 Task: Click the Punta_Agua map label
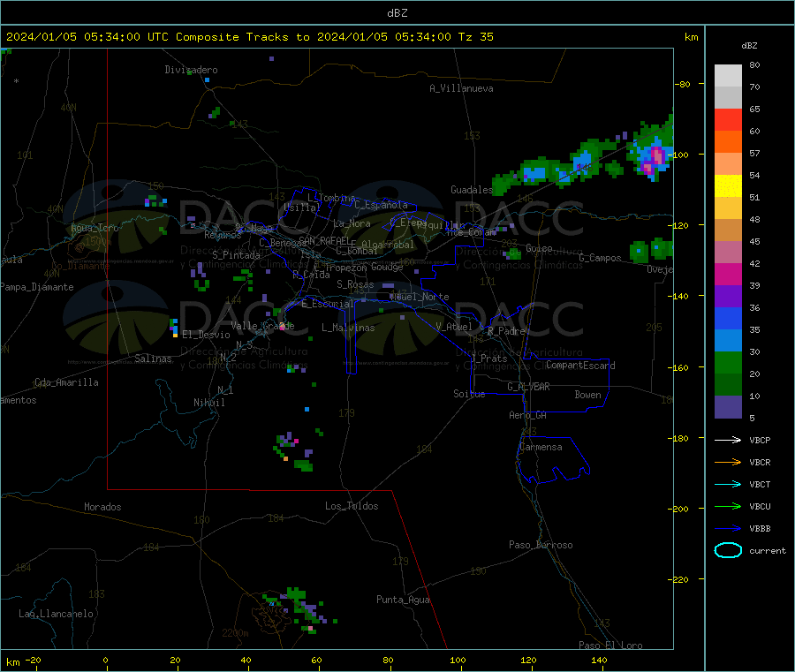point(403,600)
